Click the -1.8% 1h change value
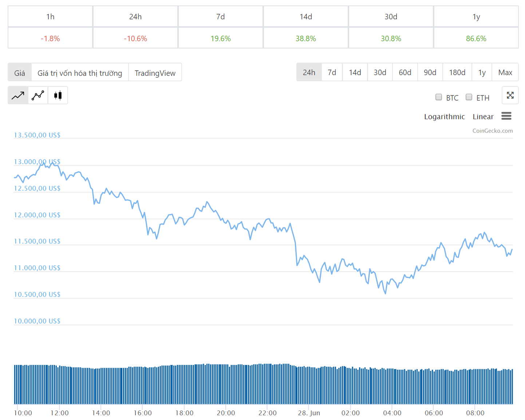Screen dimensions: 525x420 pyautogui.click(x=50, y=38)
